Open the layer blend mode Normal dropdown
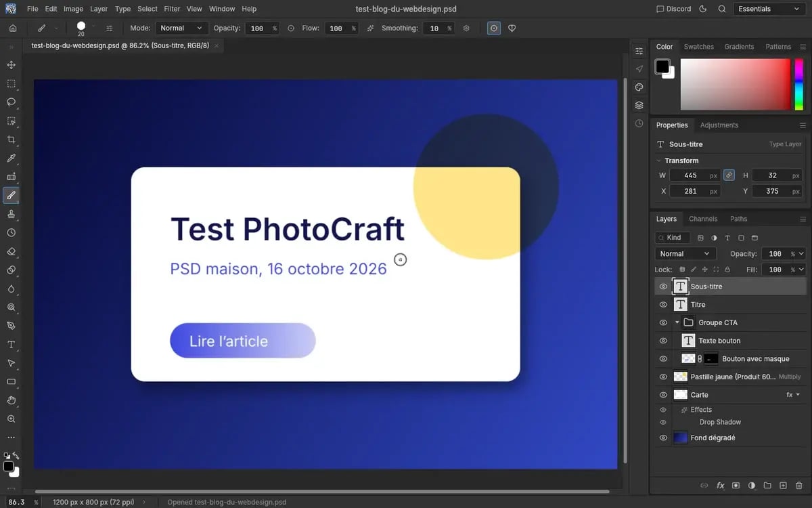Image resolution: width=812 pixels, height=508 pixels. tap(685, 253)
